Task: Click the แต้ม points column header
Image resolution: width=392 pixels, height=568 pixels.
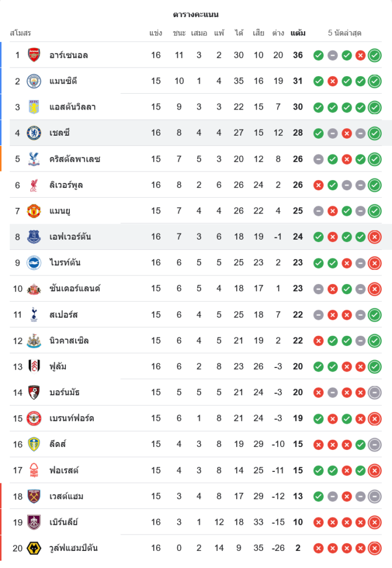Action: pyautogui.click(x=298, y=33)
